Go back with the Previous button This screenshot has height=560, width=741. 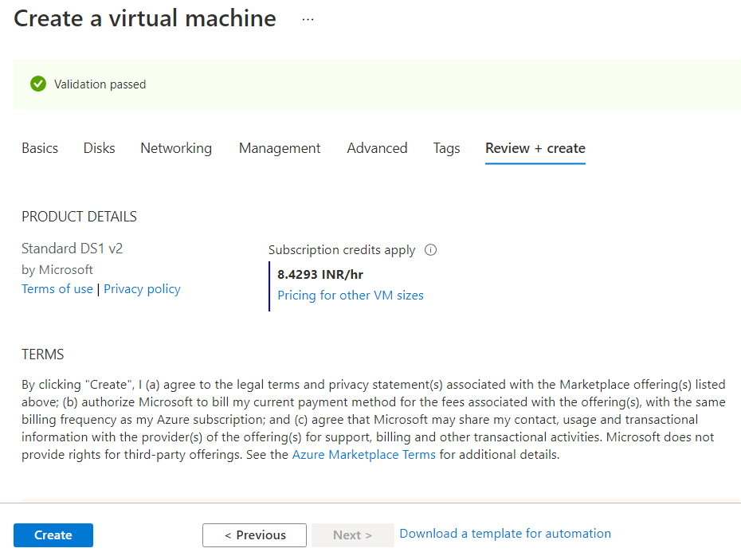coord(254,535)
